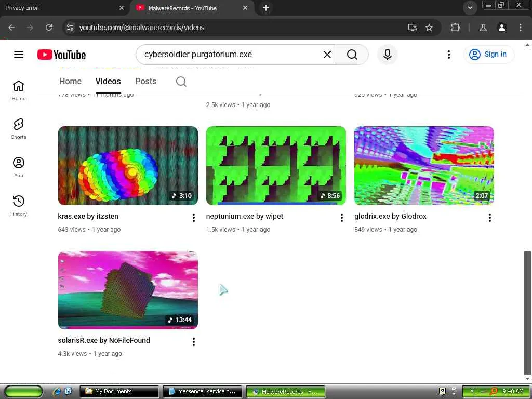The image size is (532, 399).
Task: Select MalwareRecords taskbar button
Action: point(286,392)
